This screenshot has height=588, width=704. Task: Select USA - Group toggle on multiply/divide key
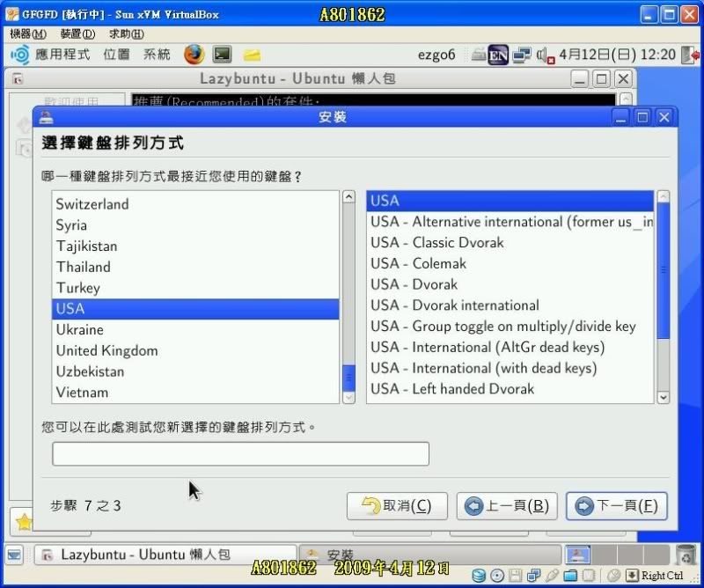[x=510, y=326]
